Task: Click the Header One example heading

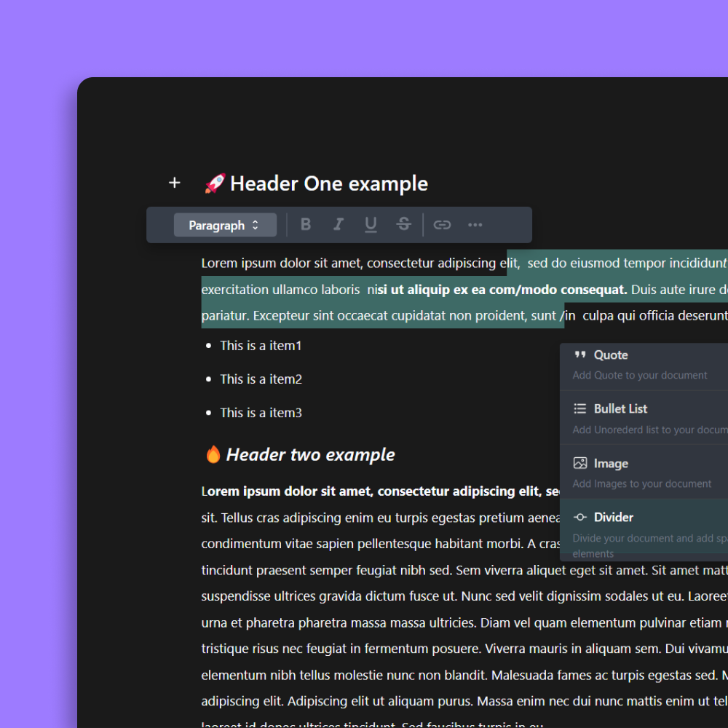Action: 328,183
